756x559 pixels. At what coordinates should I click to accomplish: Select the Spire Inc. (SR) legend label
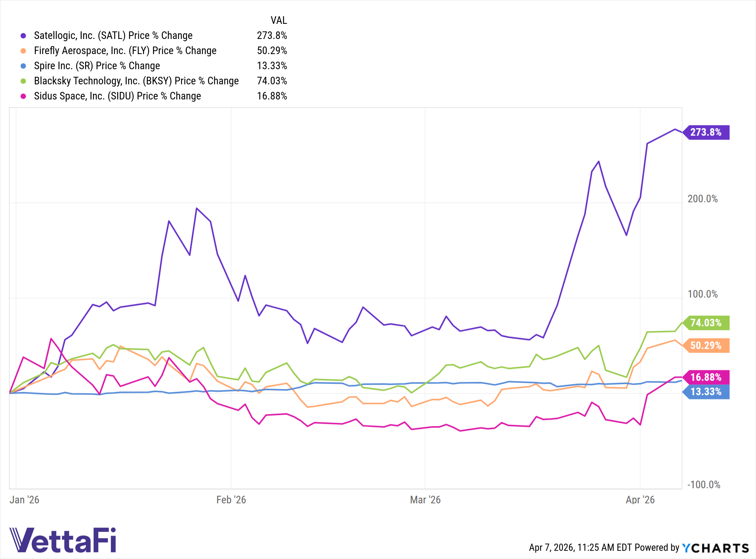tap(97, 66)
